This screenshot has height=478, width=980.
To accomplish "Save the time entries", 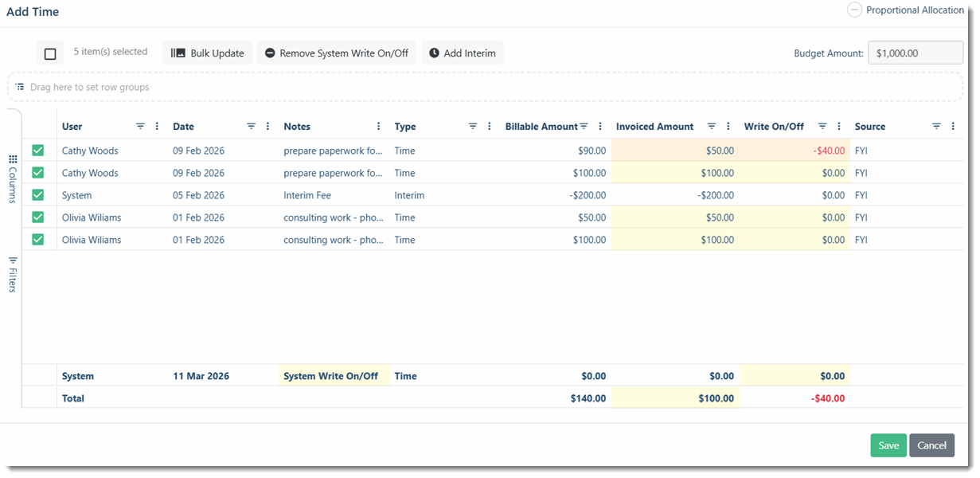I will tap(888, 445).
